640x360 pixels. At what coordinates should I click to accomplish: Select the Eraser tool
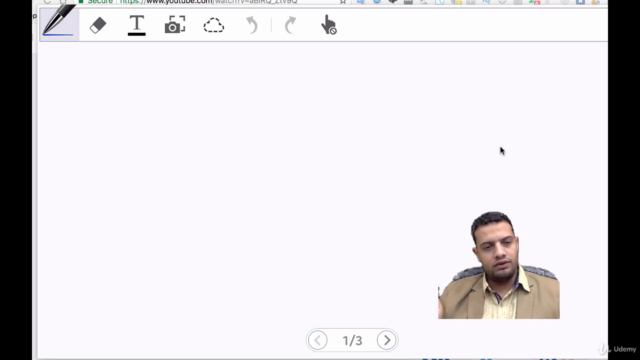coord(98,25)
